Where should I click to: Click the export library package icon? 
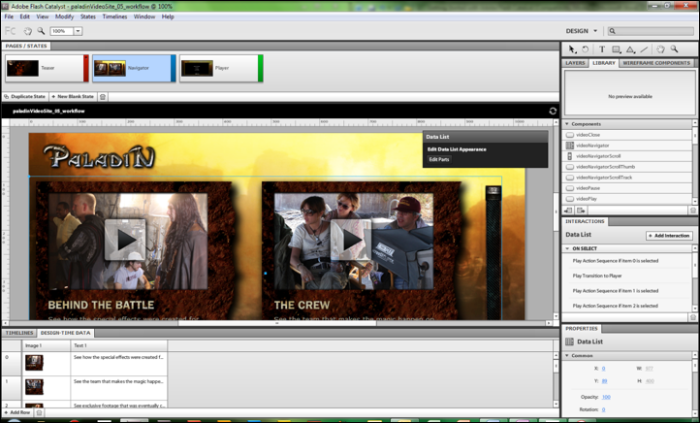click(581, 210)
